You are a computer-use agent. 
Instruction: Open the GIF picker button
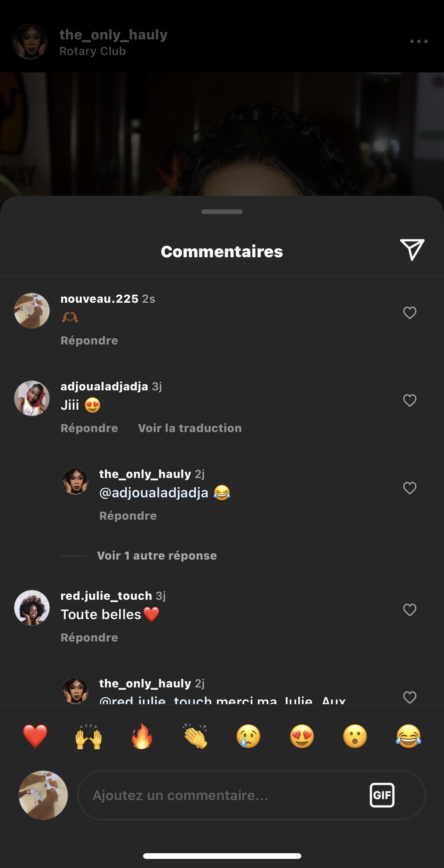(382, 795)
